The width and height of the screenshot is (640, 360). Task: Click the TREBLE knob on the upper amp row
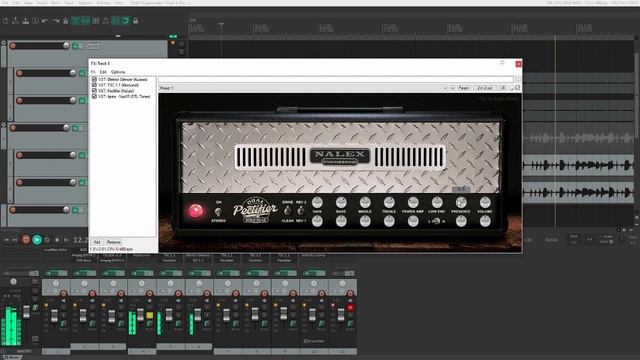[389, 202]
